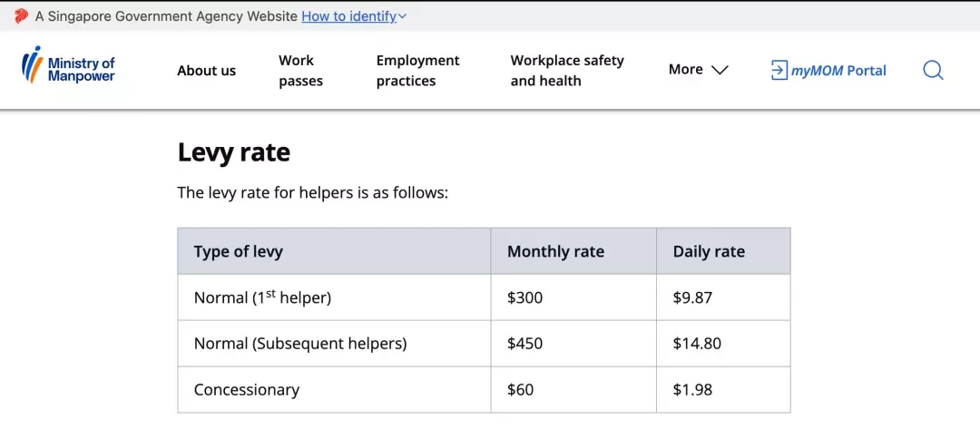Select the Type of levy column header
Image resolution: width=980 pixels, height=439 pixels.
[x=334, y=251]
